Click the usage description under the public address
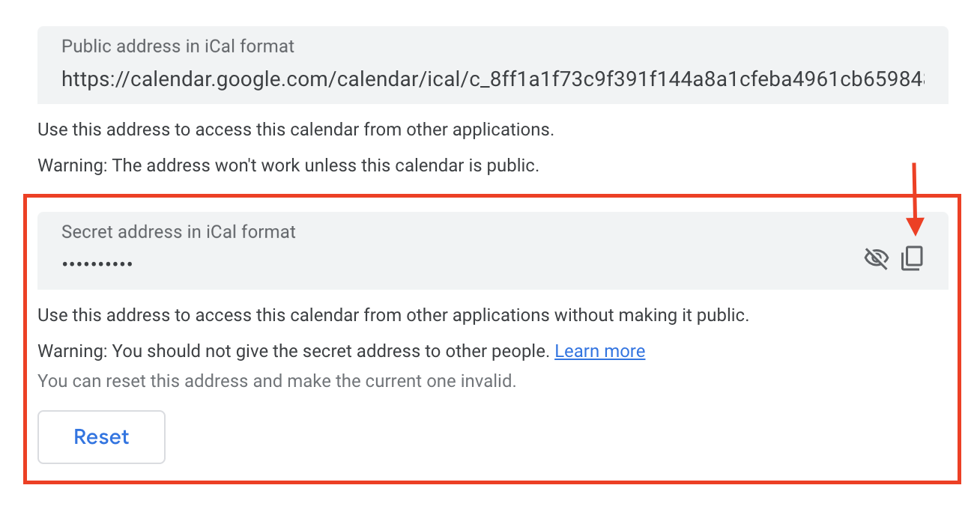 point(296,129)
